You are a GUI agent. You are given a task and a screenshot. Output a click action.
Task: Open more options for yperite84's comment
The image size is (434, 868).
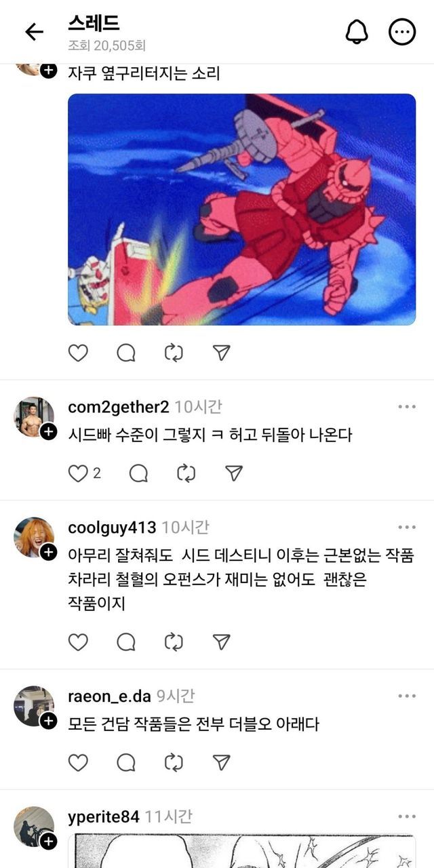[407, 816]
